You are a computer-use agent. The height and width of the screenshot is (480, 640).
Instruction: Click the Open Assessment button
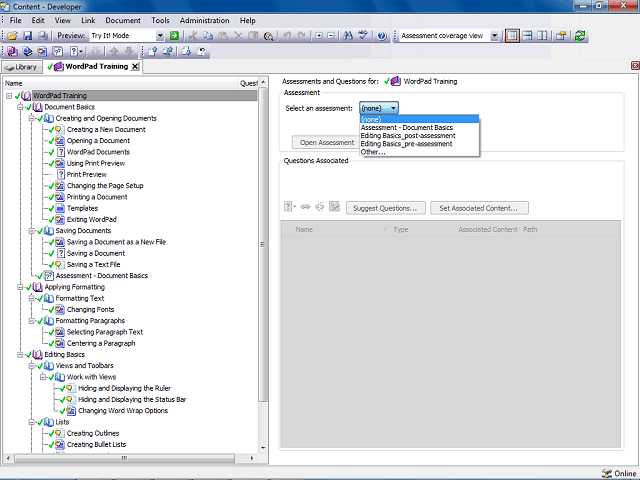[327, 142]
